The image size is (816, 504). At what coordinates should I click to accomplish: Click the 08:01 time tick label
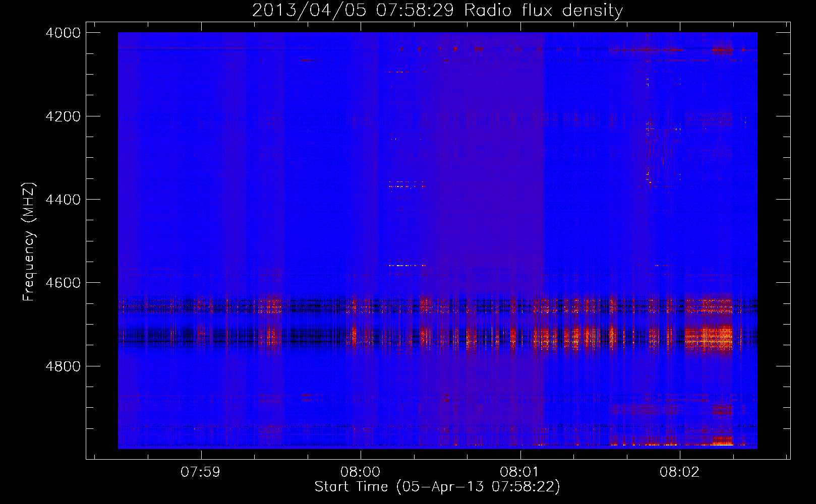[520, 472]
